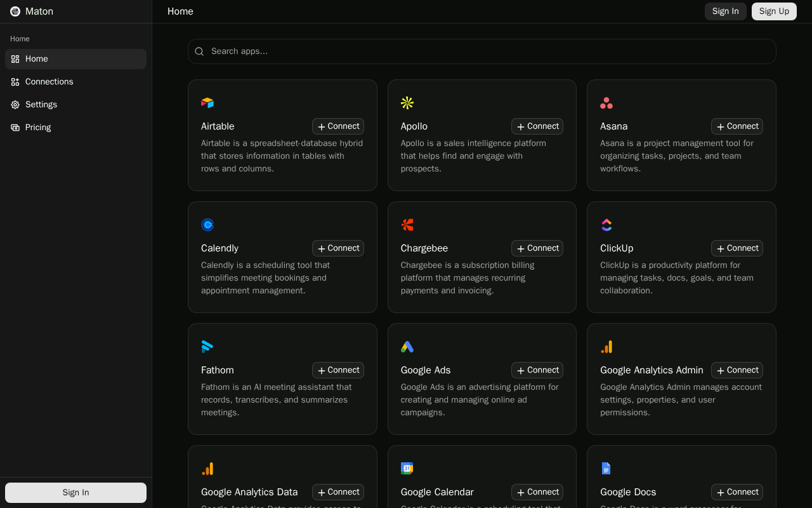Click the Apollo starburst icon

(x=407, y=103)
